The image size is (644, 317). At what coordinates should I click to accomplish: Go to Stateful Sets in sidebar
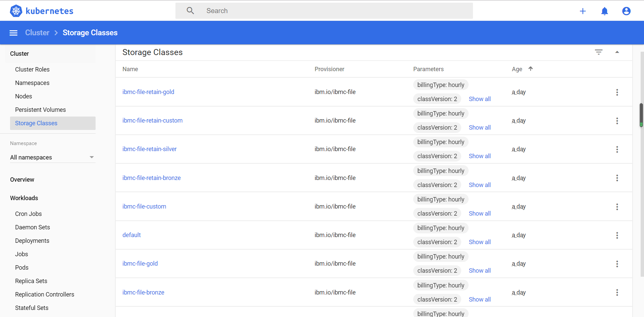click(32, 308)
